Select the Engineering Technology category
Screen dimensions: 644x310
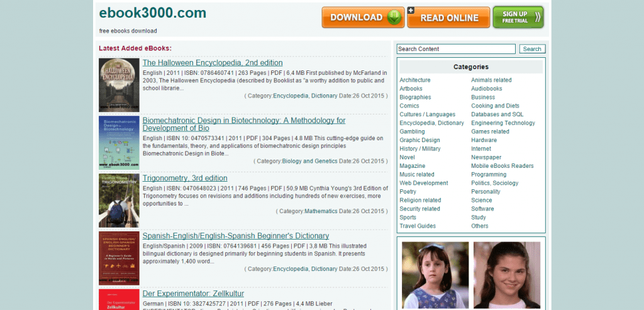pos(503,123)
